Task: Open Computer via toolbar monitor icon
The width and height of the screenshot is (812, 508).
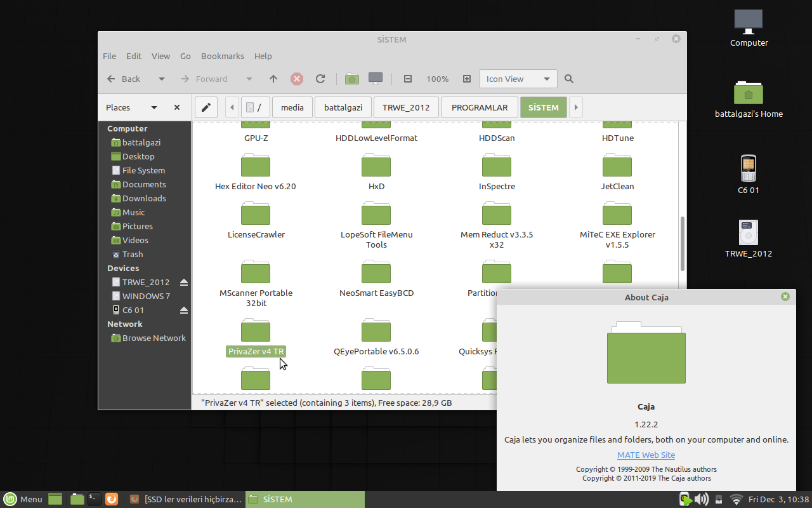Action: (376, 79)
